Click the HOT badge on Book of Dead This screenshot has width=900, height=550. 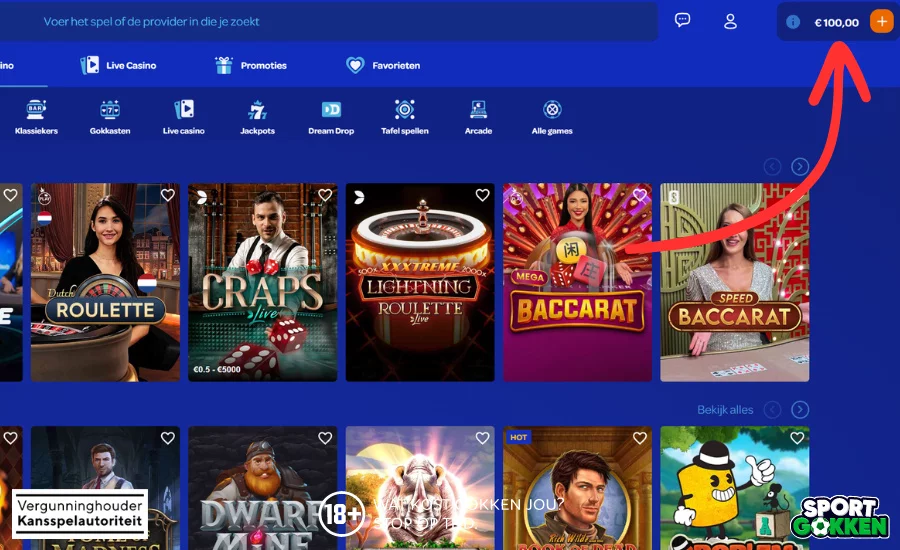[518, 437]
